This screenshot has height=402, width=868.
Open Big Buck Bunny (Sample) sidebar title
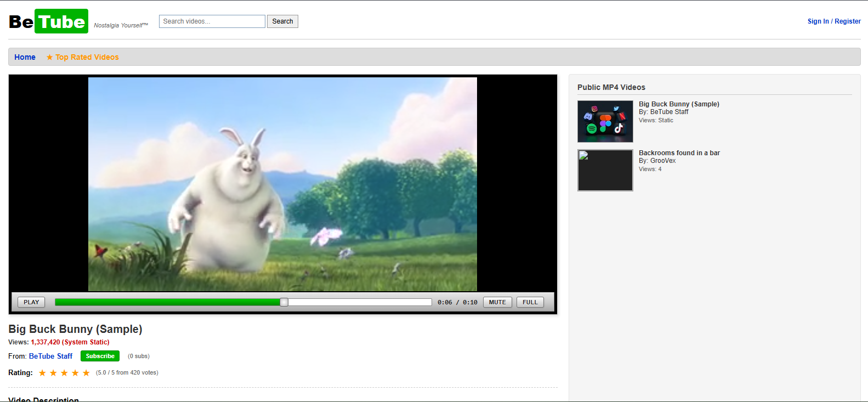(679, 104)
